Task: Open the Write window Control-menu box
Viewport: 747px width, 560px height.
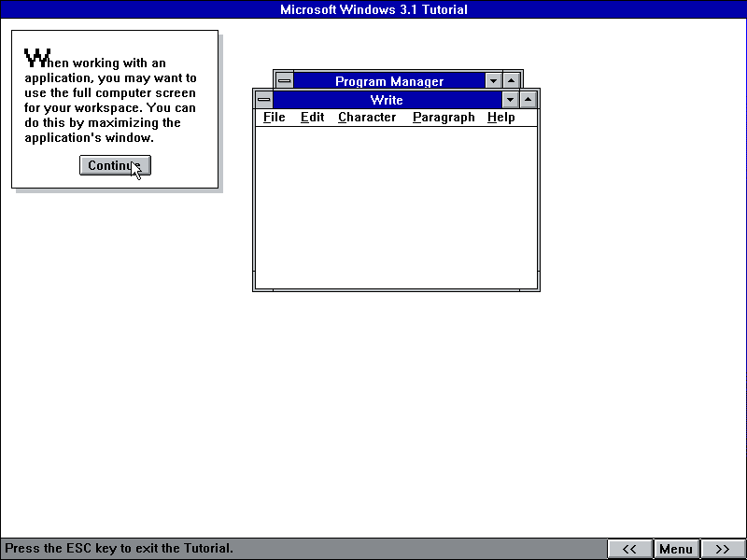Action: click(264, 100)
